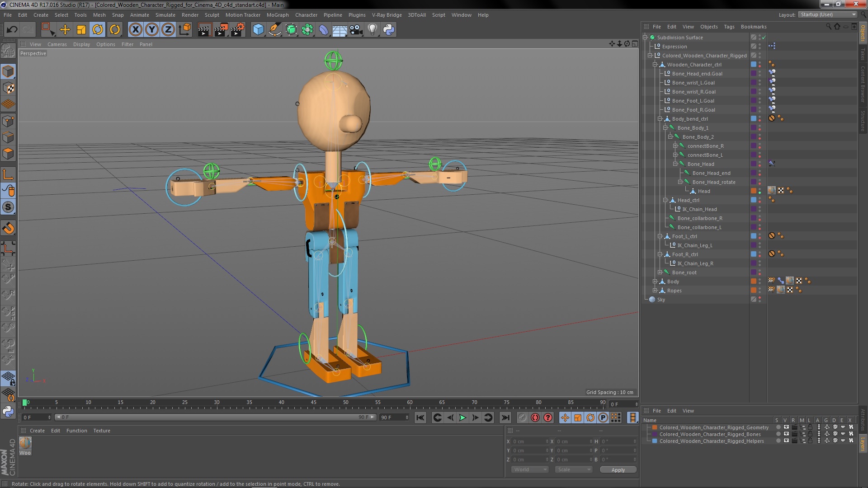Click the orange magnet tool icon
The height and width of the screenshot is (488, 868).
(x=8, y=228)
